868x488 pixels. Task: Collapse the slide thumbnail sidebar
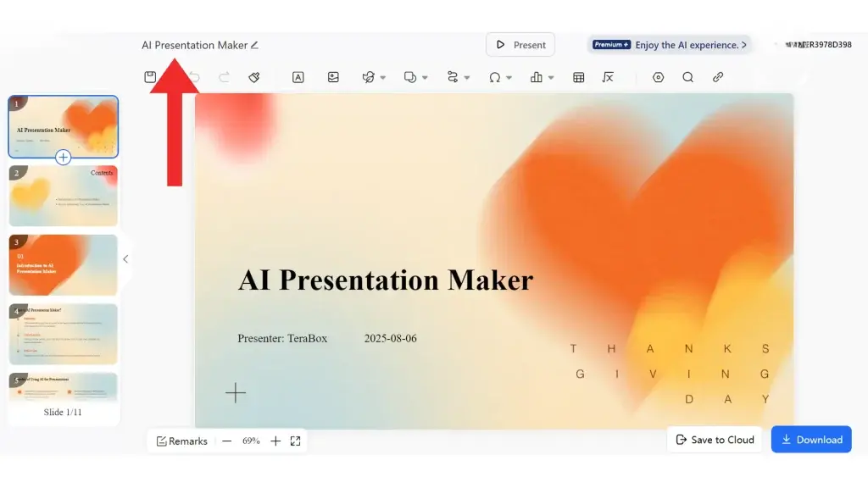click(x=125, y=259)
